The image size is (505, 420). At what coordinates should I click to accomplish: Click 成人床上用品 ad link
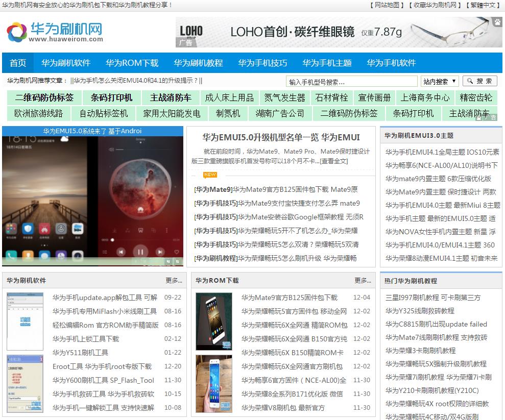(x=229, y=97)
